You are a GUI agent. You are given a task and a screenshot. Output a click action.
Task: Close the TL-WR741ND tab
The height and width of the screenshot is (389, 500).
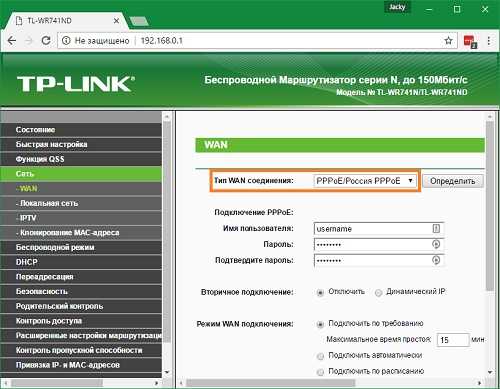[x=116, y=21]
